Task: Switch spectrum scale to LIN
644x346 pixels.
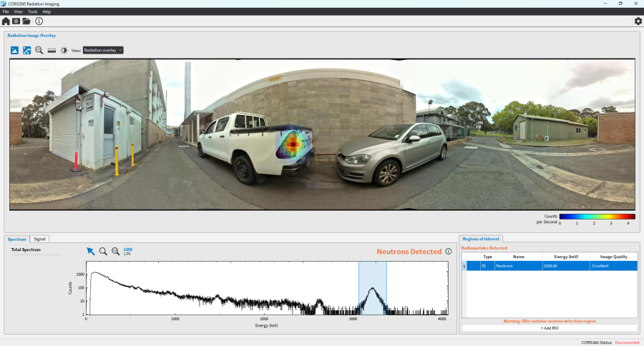Action: click(127, 254)
